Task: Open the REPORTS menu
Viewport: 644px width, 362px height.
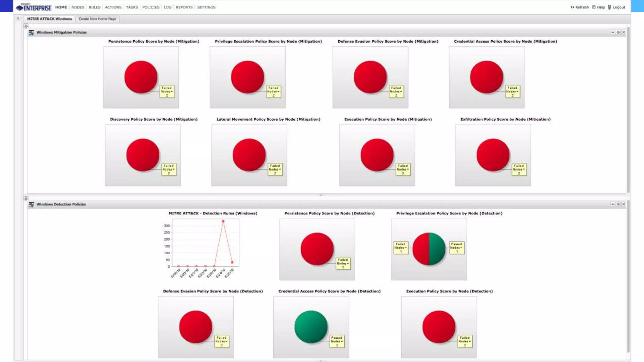Action: click(184, 7)
